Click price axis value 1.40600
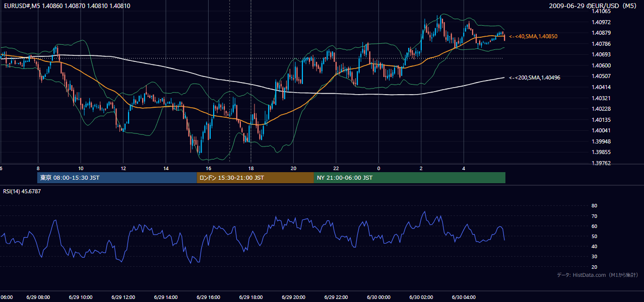Screen dimensions: 644x302 click(602, 65)
